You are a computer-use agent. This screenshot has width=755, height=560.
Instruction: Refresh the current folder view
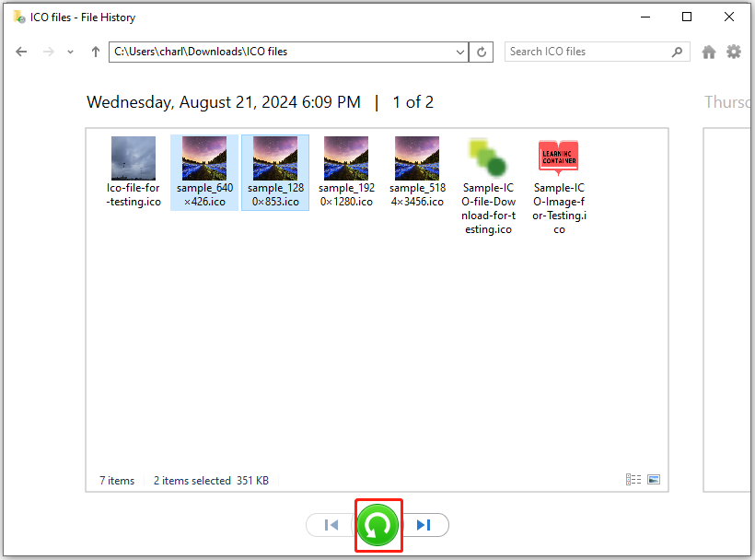click(482, 52)
